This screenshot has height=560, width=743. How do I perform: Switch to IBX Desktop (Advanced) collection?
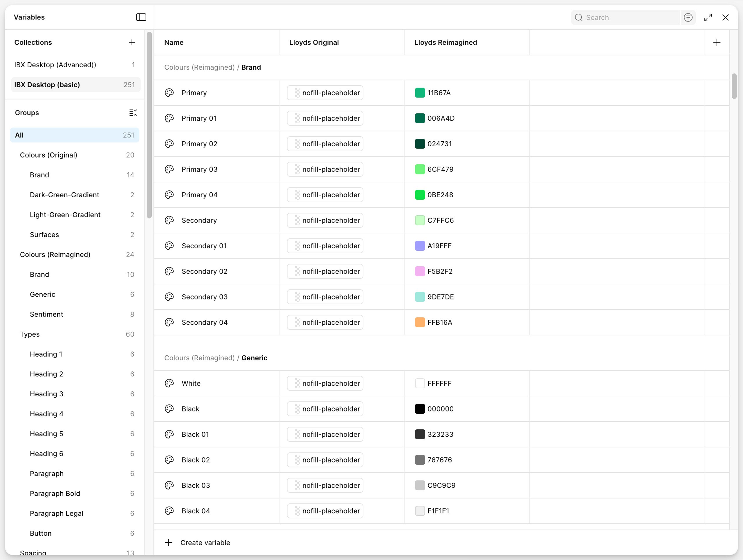point(55,65)
